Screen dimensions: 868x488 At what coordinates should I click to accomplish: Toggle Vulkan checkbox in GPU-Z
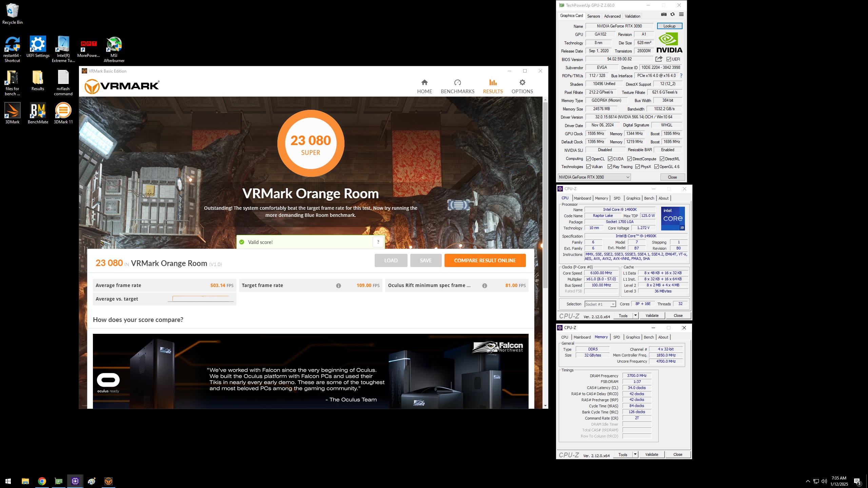click(x=589, y=167)
